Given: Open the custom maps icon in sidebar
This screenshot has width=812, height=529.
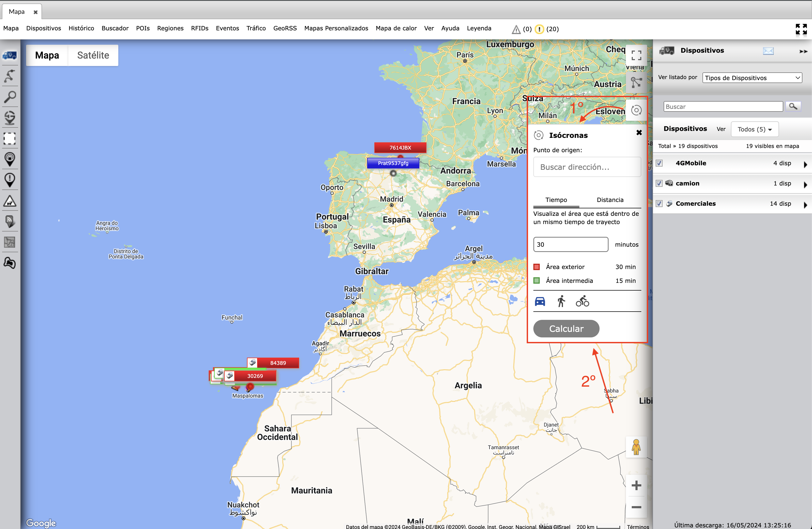Looking at the screenshot, I should point(10,242).
